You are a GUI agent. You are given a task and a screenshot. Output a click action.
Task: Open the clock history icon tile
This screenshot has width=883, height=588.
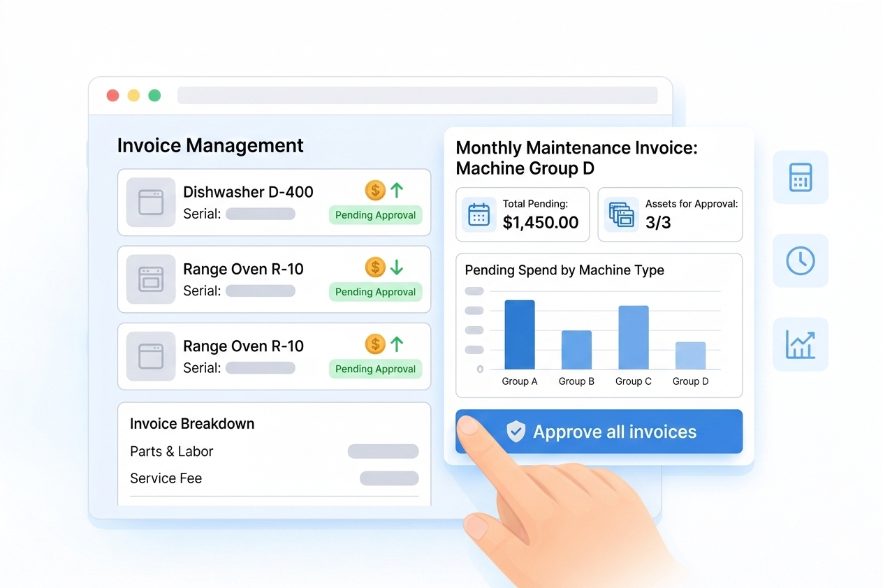pyautogui.click(x=801, y=261)
